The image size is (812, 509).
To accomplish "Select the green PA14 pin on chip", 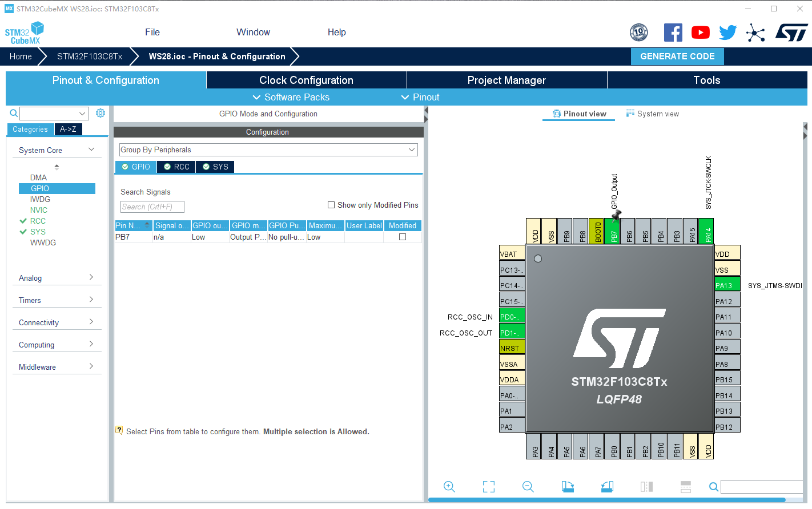I will [x=706, y=231].
